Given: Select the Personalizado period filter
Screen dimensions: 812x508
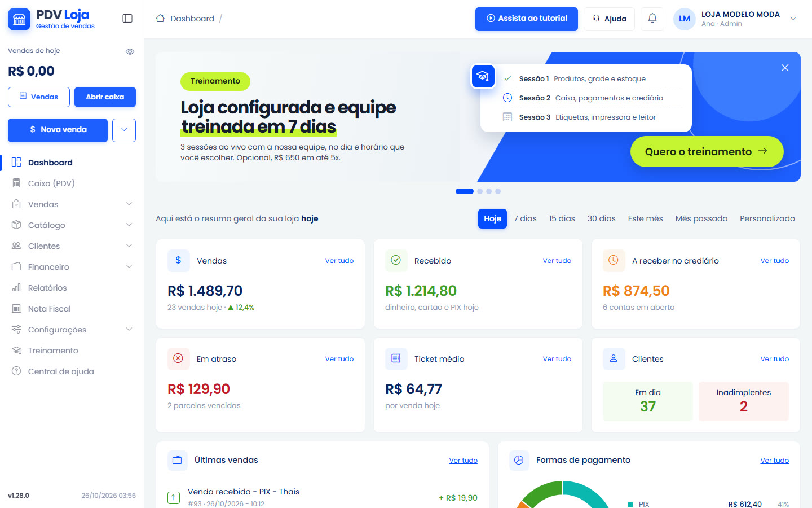Looking at the screenshot, I should [x=767, y=218].
